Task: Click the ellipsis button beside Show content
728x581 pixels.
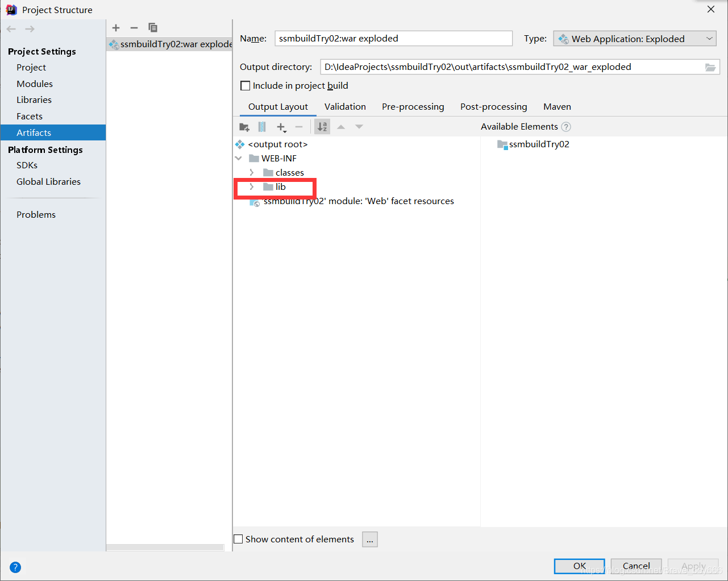Action: point(370,539)
